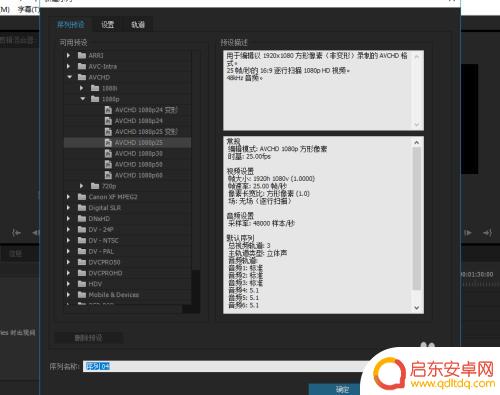Click the AVCHD 1080p24 preset file icon
This screenshot has width=500, height=395.
click(x=108, y=121)
